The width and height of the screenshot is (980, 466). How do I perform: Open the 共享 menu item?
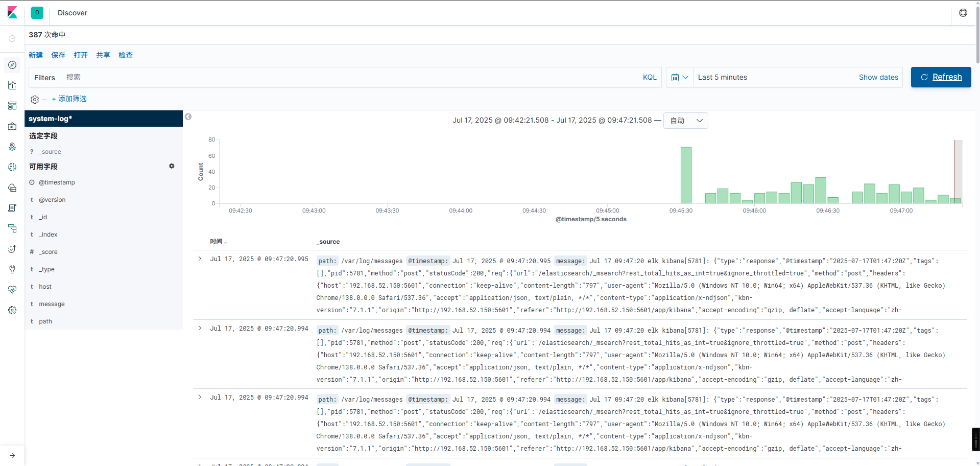[x=103, y=55]
